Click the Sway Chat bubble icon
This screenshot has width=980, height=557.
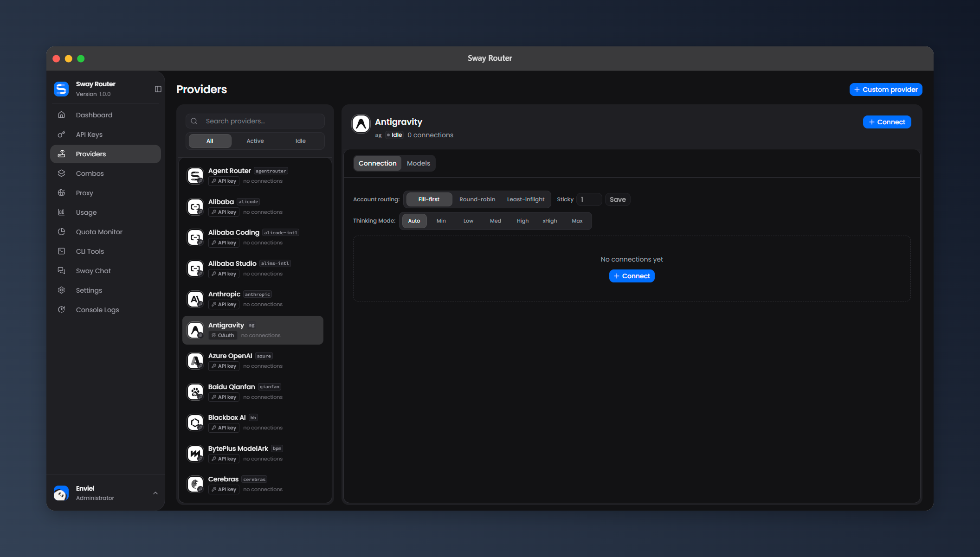(61, 271)
